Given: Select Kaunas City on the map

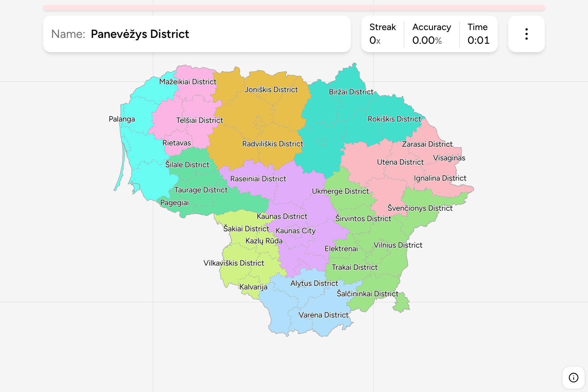Looking at the screenshot, I should coord(296,231).
